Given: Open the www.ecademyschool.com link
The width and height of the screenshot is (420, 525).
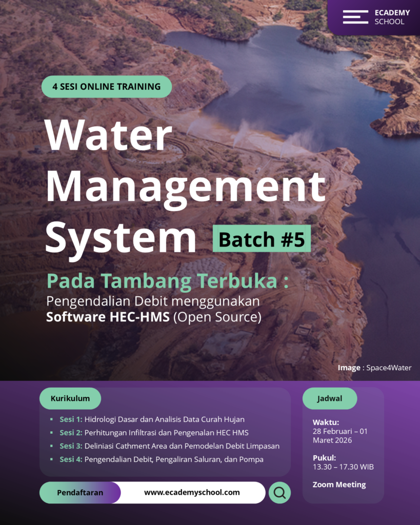Looking at the screenshot, I should (192, 493).
